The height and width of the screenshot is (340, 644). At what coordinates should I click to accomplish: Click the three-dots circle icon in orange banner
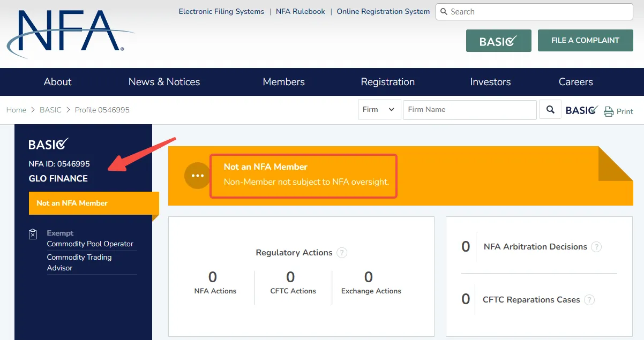point(197,175)
